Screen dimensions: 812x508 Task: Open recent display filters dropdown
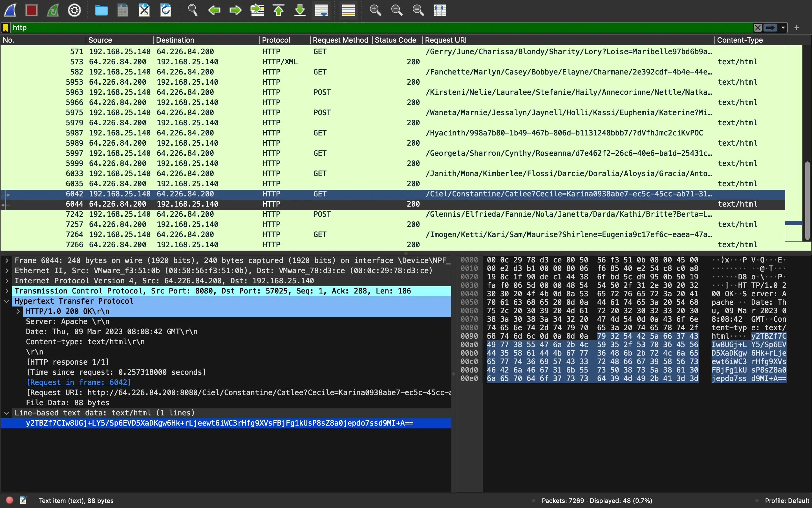[783, 28]
